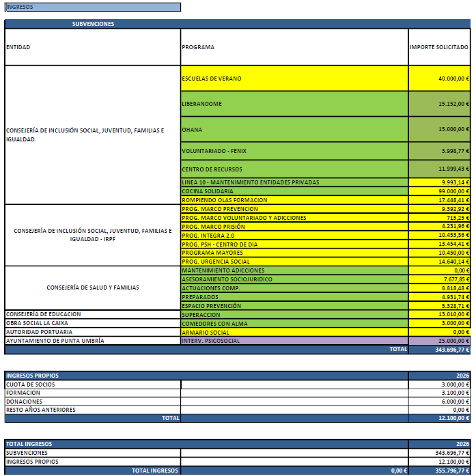Click the SUBVENCIONES header bar
This screenshot has height=476, width=476.
[x=238, y=24]
